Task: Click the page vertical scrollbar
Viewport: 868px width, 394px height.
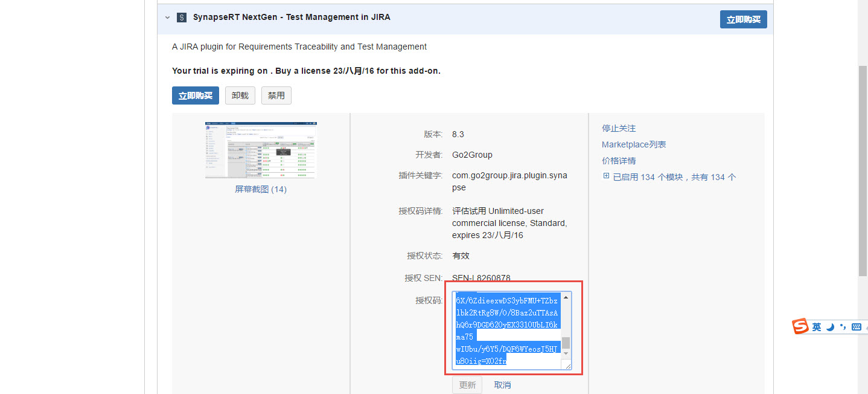Action: pyautogui.click(x=863, y=170)
